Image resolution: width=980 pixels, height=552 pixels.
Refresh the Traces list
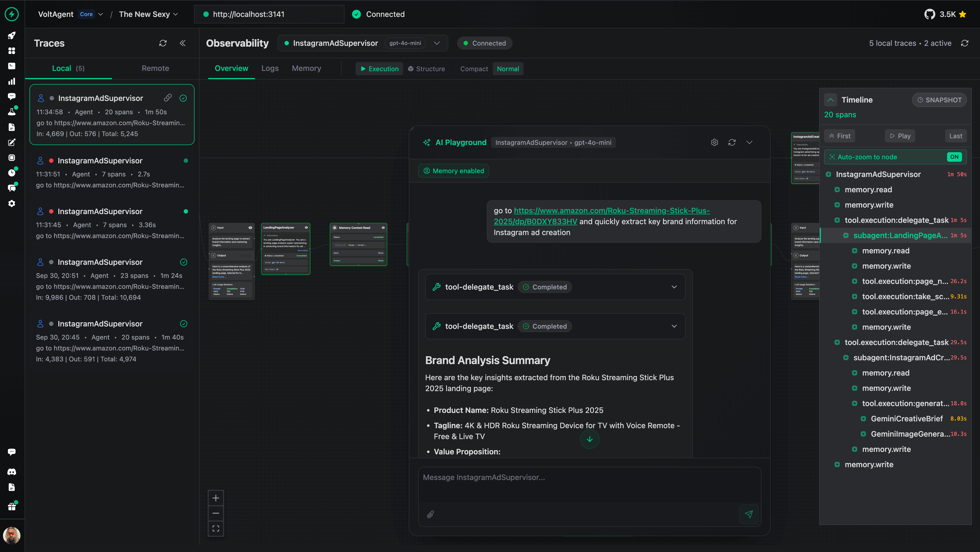coord(163,43)
